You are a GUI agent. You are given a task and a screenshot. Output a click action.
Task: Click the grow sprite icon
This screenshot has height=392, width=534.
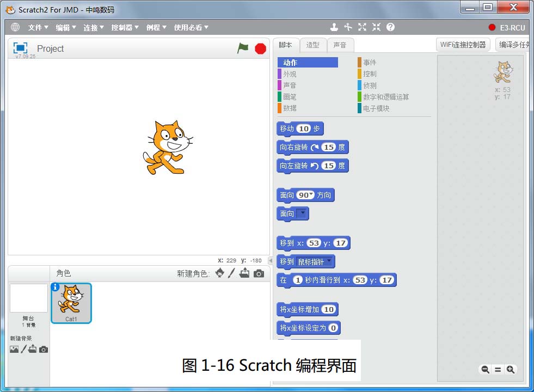(x=362, y=27)
